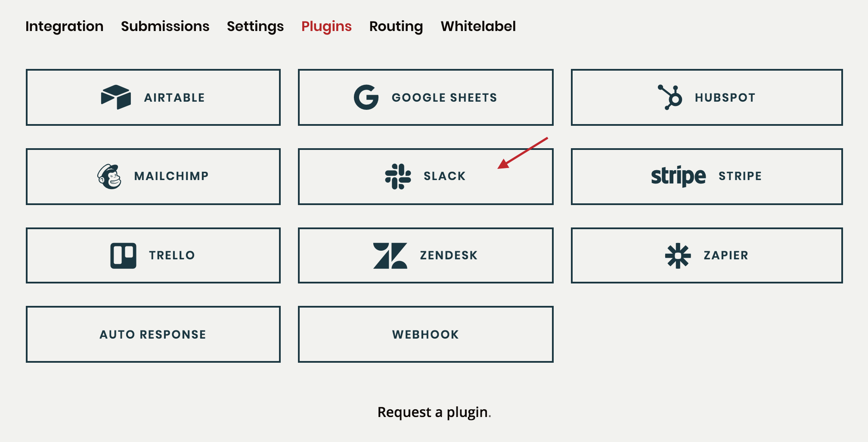Click the Airtable box logo icon

tap(116, 97)
